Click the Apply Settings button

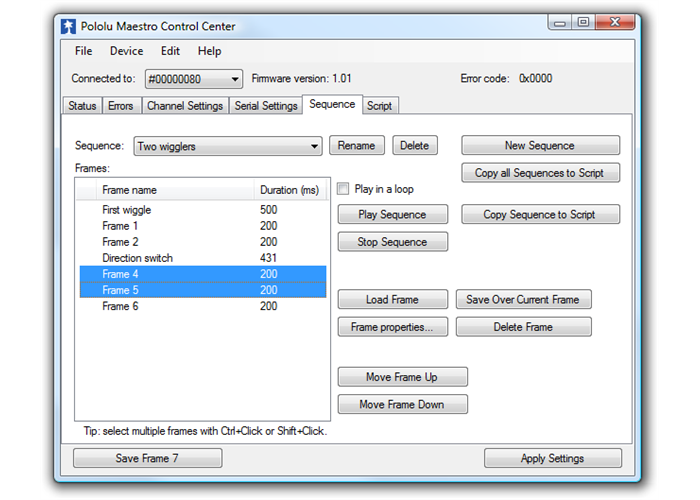[552, 458]
